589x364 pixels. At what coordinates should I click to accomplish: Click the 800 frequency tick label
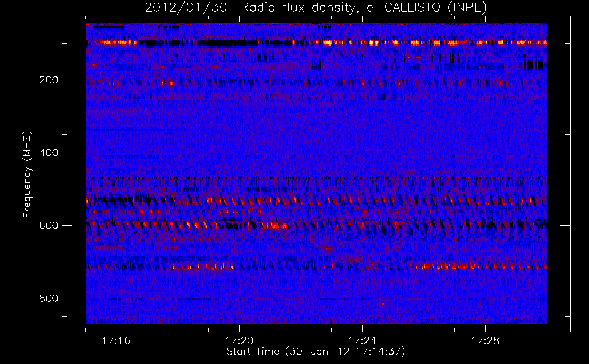[49, 298]
